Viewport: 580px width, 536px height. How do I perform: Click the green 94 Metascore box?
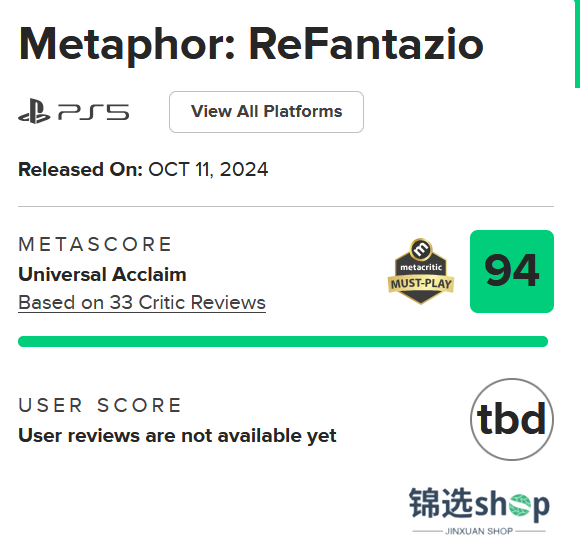coord(512,271)
